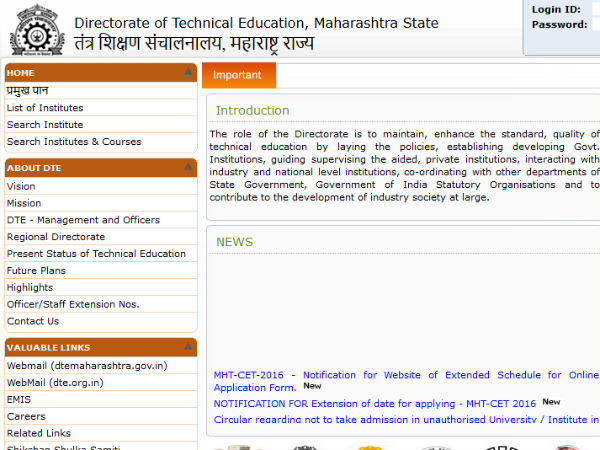Screen dimensions: 600x450
Task: Open Search Institutes & Courses
Action: click(x=74, y=142)
